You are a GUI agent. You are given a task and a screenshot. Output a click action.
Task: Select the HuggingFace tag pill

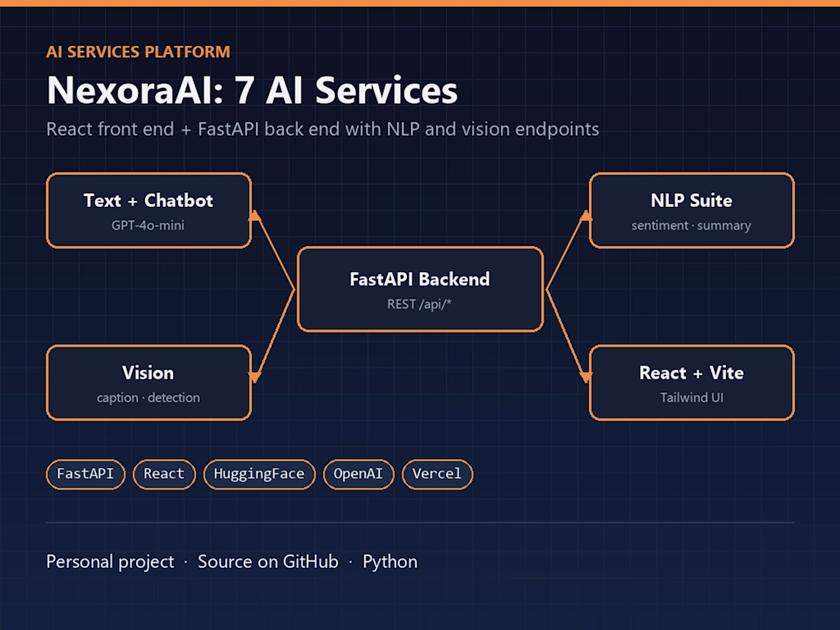click(260, 474)
